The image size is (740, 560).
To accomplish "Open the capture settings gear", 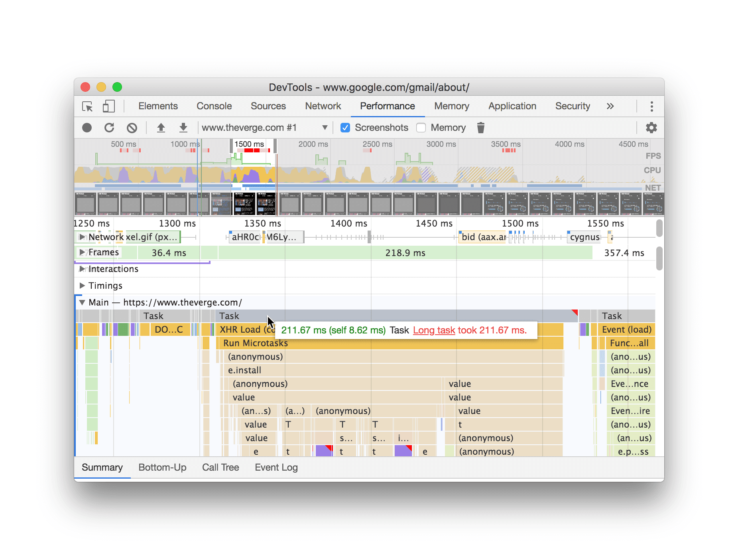I will (x=651, y=128).
